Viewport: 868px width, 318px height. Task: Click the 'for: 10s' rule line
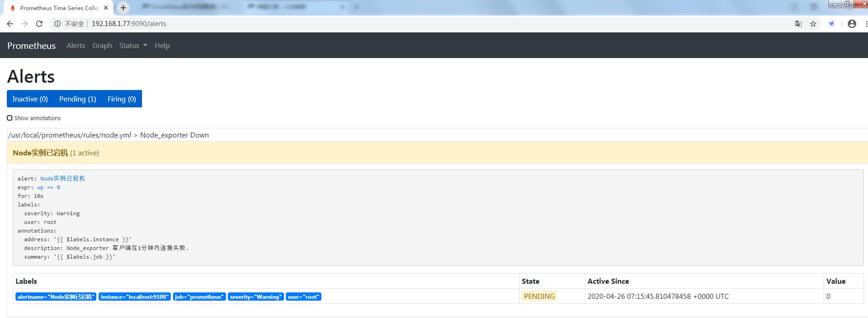tap(31, 196)
